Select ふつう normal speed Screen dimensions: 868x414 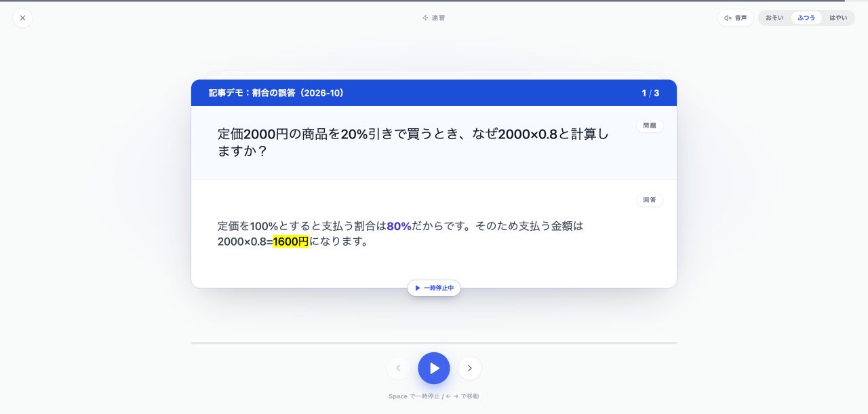[806, 18]
